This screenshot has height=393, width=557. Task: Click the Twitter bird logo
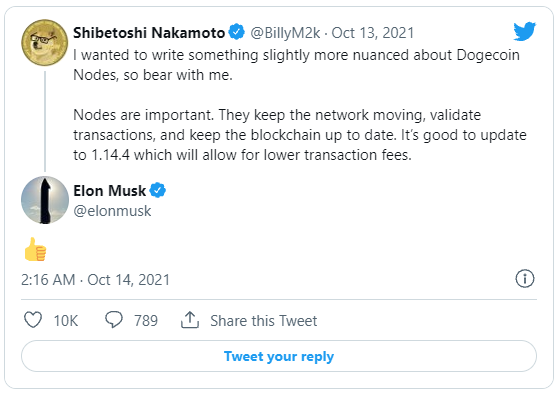click(x=525, y=32)
